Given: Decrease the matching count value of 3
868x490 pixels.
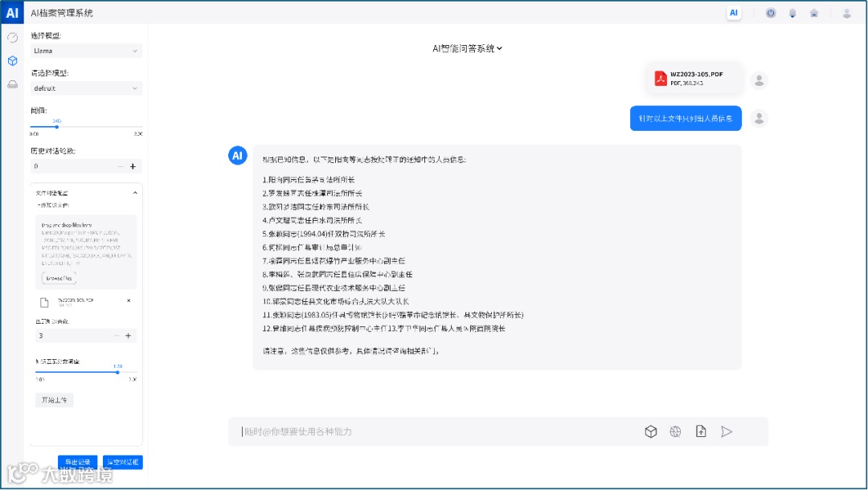Looking at the screenshot, I should (117, 336).
